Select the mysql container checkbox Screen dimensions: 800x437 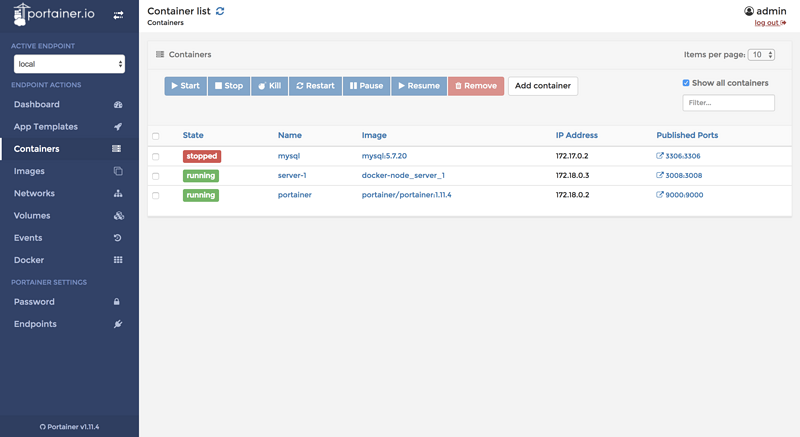point(155,157)
